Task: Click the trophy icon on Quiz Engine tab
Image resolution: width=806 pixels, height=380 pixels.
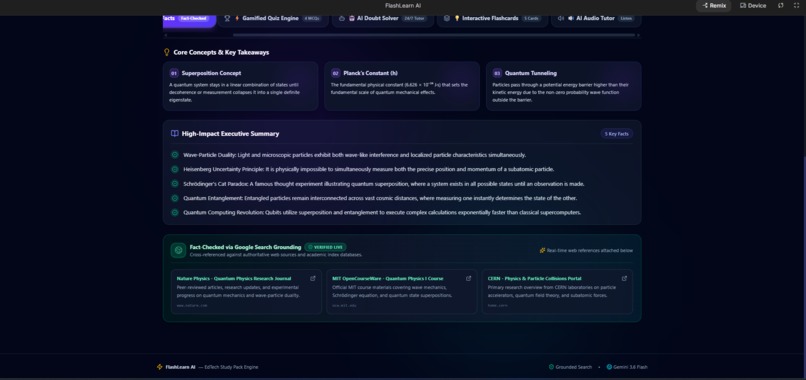Action: click(227, 19)
